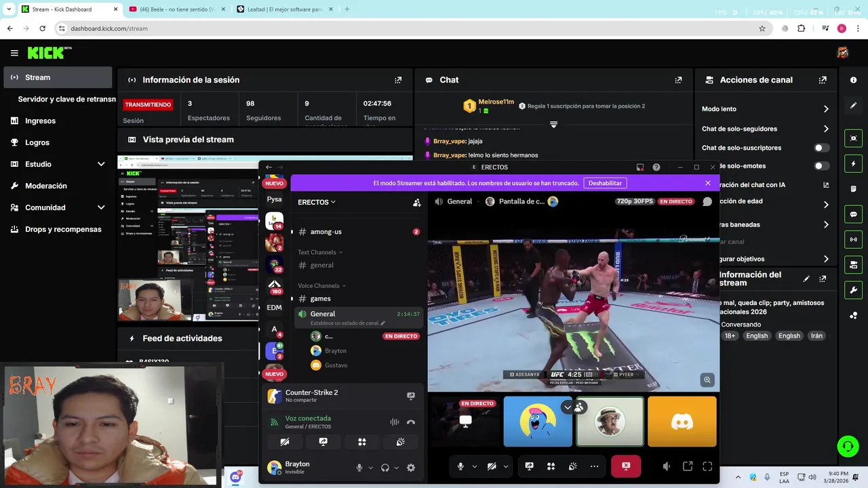Open the among-us text channel

coord(359,232)
